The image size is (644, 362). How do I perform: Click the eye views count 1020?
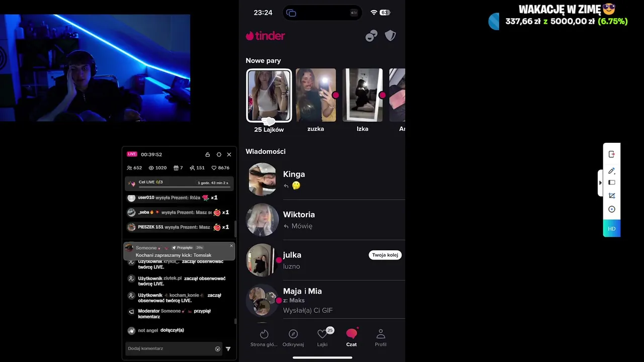[157, 168]
